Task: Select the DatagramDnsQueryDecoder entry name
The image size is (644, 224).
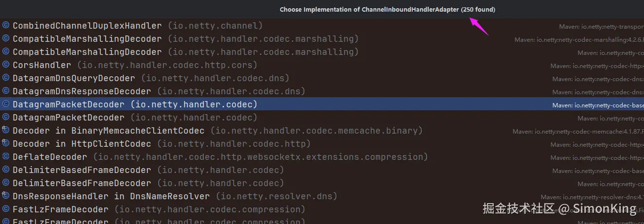Action: [x=74, y=78]
